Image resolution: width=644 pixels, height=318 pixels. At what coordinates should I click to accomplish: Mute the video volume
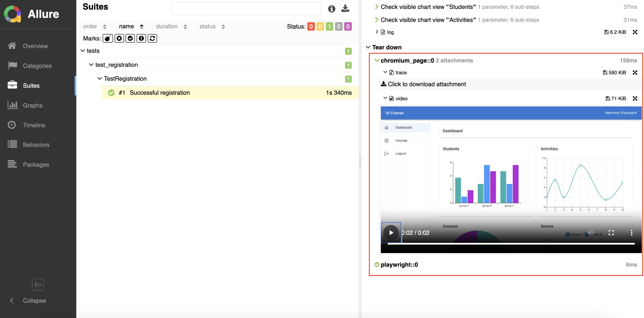pyautogui.click(x=591, y=233)
